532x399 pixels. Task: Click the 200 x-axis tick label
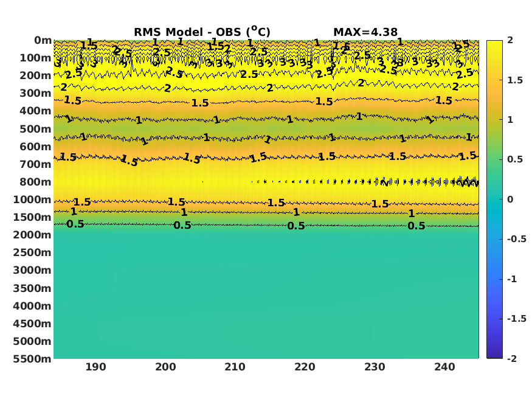coord(165,367)
